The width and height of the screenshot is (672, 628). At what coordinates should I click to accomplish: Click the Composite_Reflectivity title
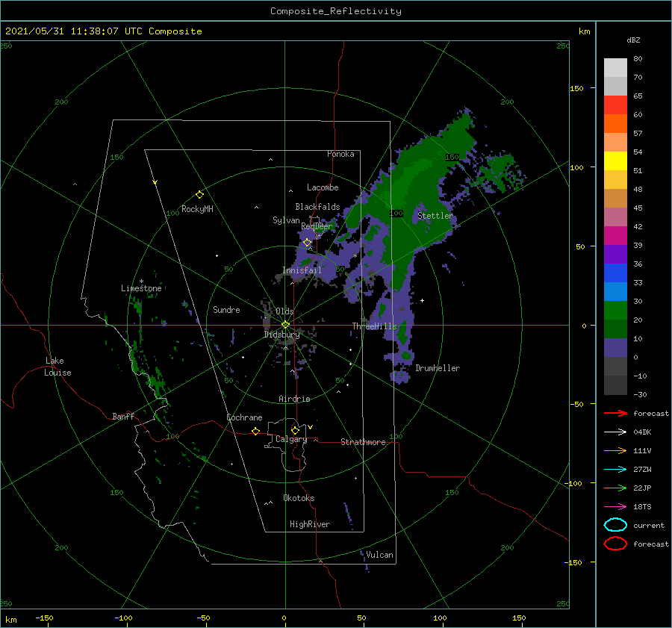click(336, 11)
